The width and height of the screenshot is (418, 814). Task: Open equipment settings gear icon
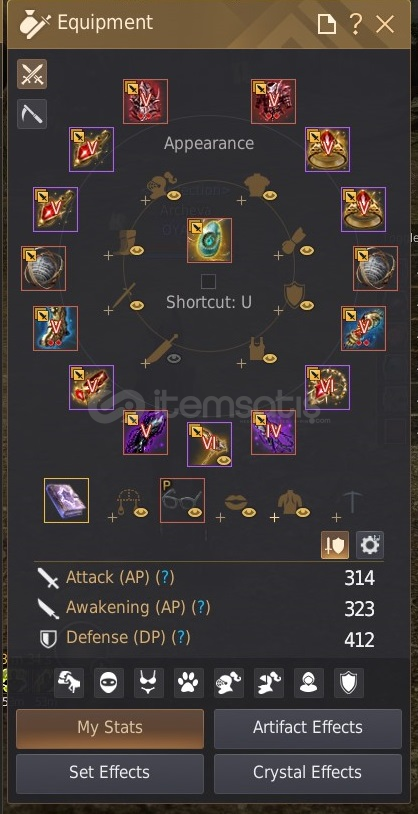[370, 545]
